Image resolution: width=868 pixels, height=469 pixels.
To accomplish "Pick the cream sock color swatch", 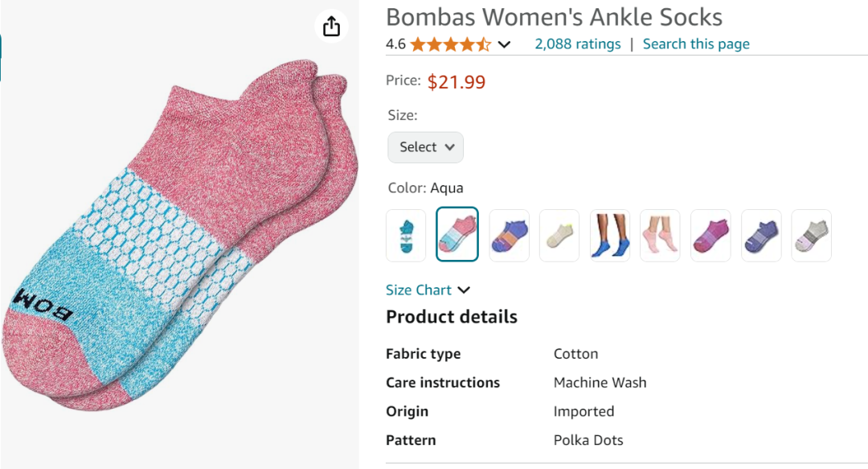I will pyautogui.click(x=559, y=236).
